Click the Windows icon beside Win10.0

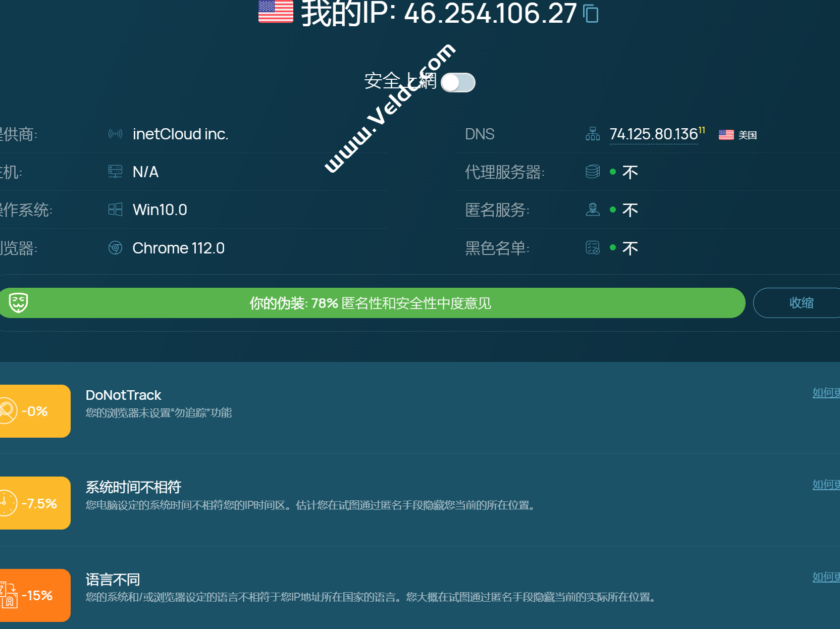pyautogui.click(x=115, y=209)
